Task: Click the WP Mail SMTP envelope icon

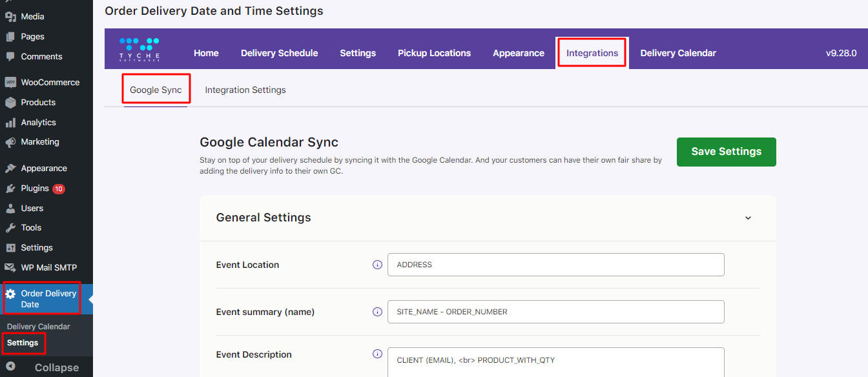Action: [x=10, y=268]
